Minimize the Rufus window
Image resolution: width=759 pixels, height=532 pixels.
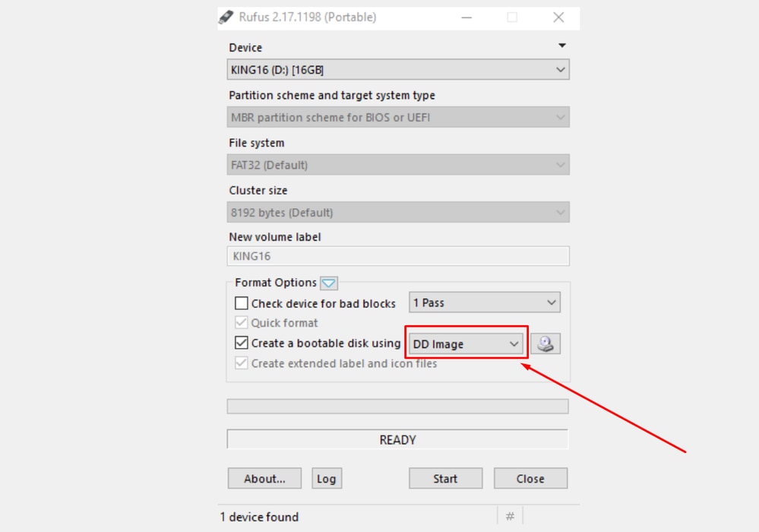(x=466, y=17)
